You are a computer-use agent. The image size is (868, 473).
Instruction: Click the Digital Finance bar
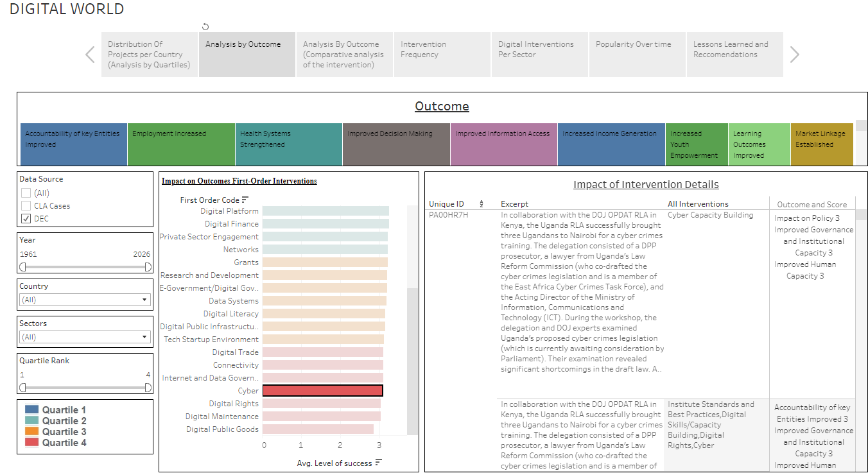(x=325, y=224)
